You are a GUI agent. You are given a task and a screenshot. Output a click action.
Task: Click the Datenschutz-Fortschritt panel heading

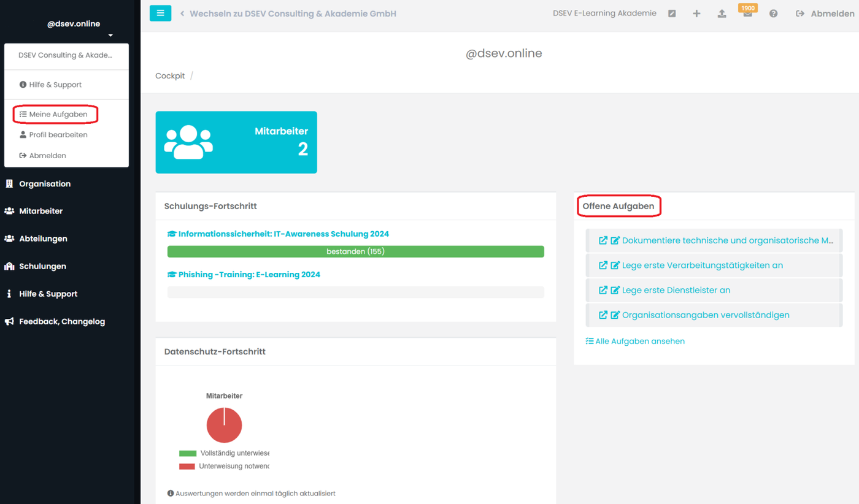(215, 352)
